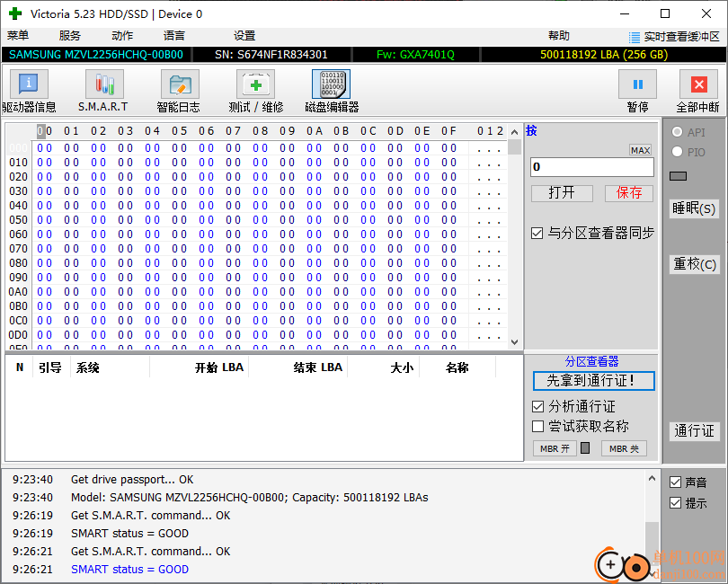Image resolution: width=728 pixels, height=584 pixels.
Task: Open the disk editor (磁盘编辑器)
Action: pos(332,92)
